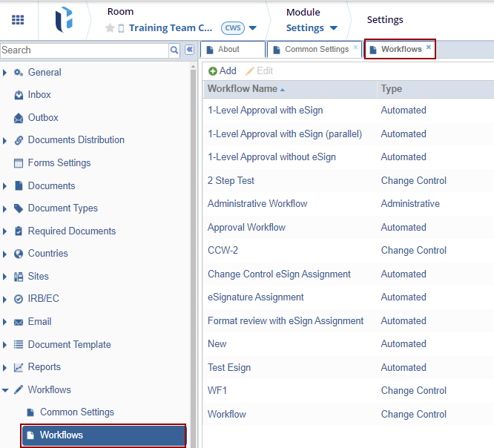Expand the General tree node
The width and height of the screenshot is (494, 448).
(x=6, y=73)
